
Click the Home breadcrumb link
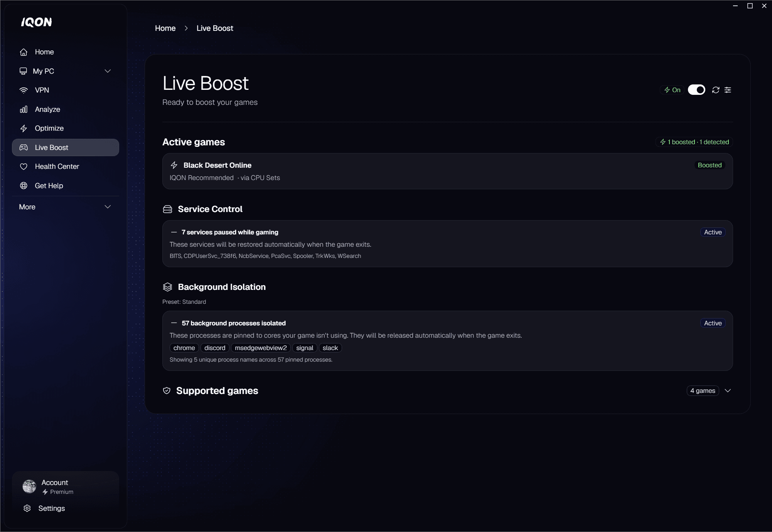165,28
